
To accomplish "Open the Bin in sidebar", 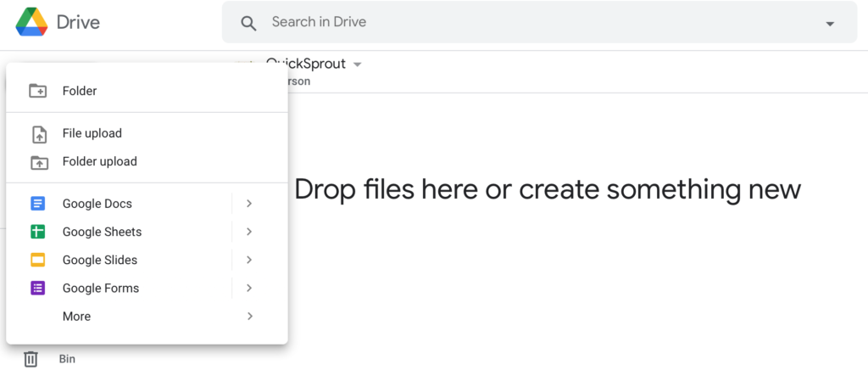I will pos(67,359).
